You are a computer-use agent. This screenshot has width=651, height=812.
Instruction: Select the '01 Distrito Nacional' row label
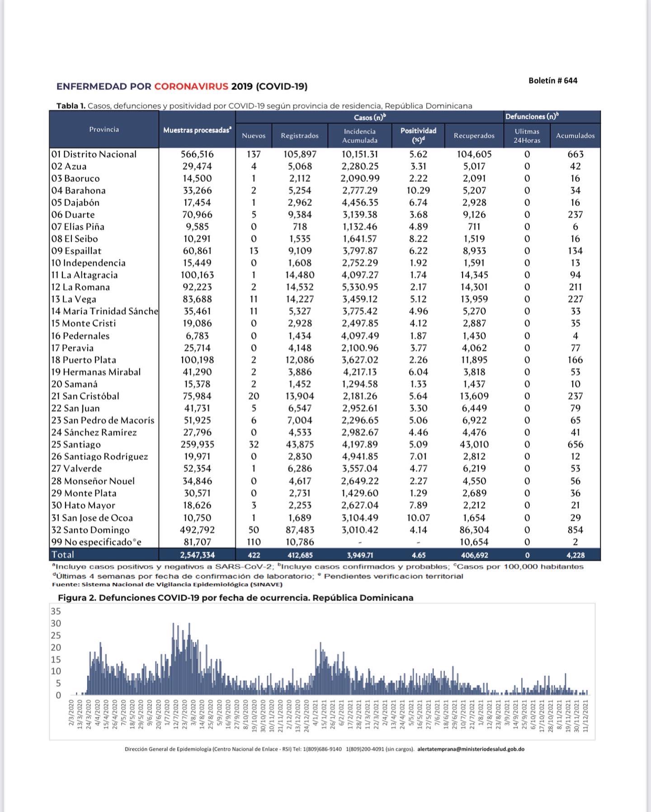click(94, 154)
